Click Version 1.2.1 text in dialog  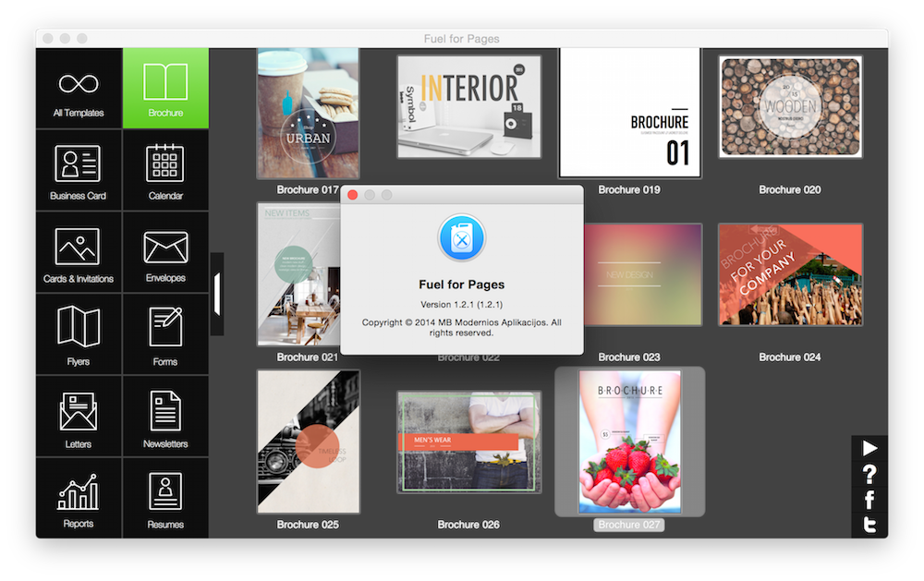pos(461,305)
